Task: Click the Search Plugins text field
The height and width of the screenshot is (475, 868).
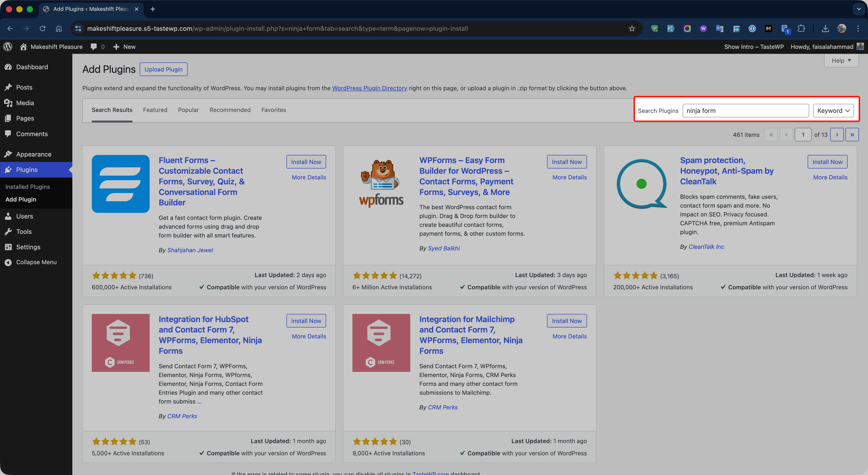Action: [x=745, y=111]
